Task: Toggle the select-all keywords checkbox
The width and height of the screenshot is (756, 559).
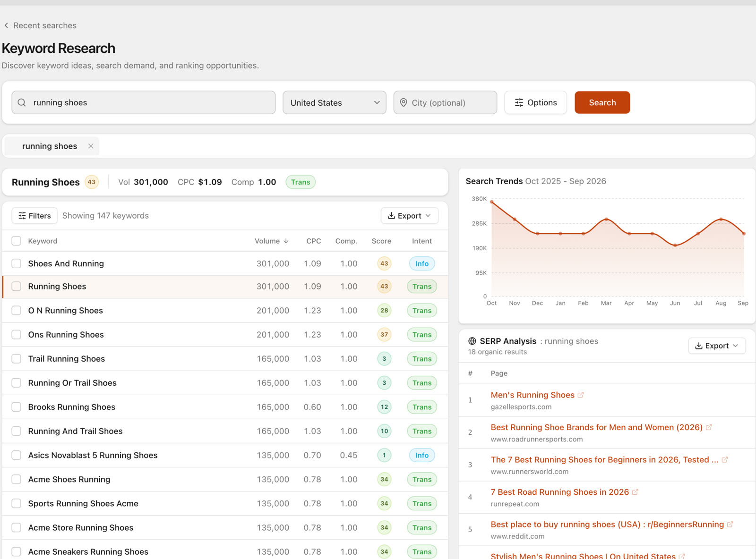Action: (17, 241)
